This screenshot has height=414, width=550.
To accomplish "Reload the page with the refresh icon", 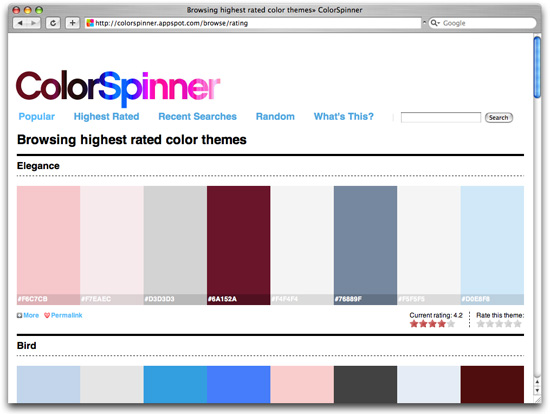I will click(53, 23).
